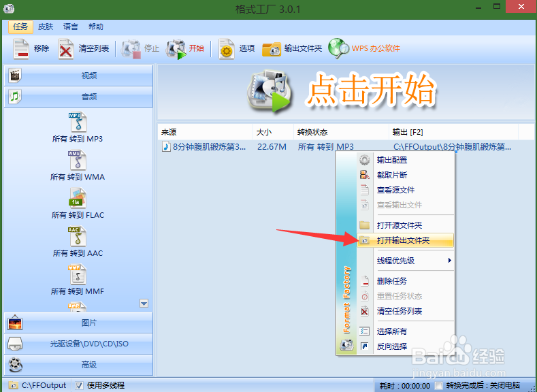Open the 皮肤 menu

(x=46, y=27)
